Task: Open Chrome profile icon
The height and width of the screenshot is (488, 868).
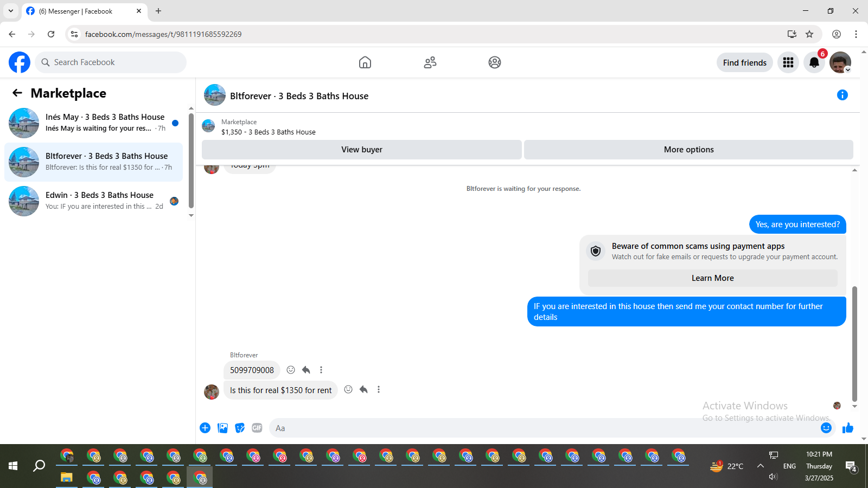Action: tap(837, 34)
